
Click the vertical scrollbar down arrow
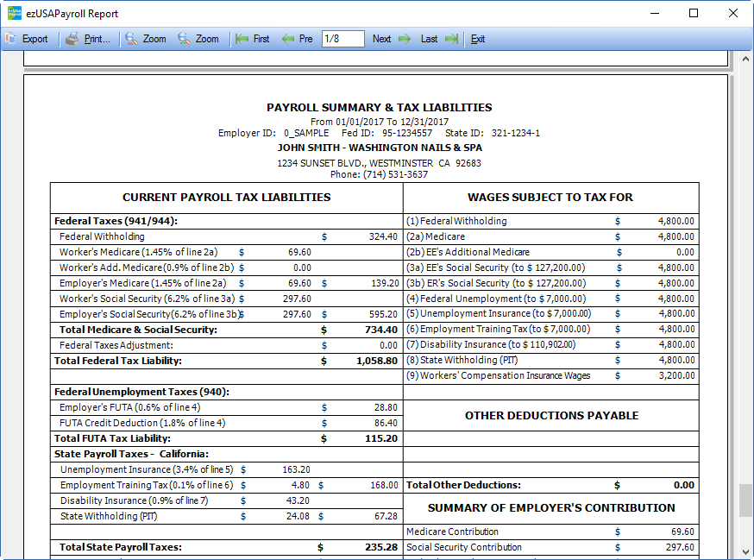click(745, 551)
